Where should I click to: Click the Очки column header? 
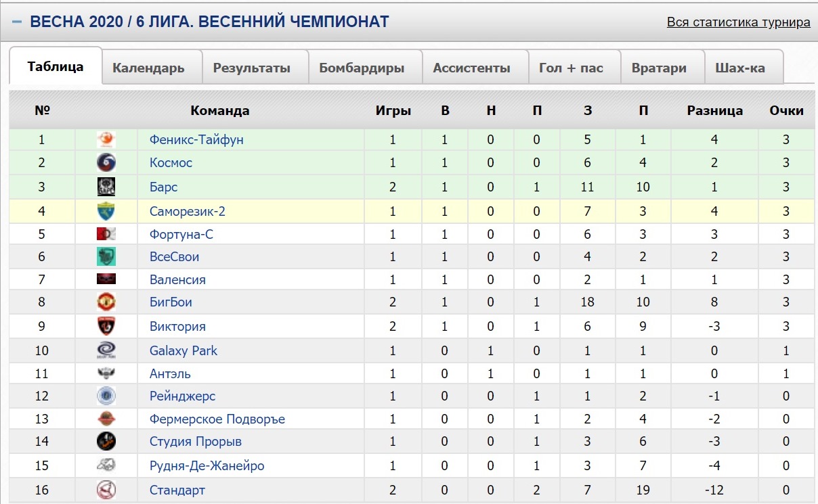click(787, 110)
